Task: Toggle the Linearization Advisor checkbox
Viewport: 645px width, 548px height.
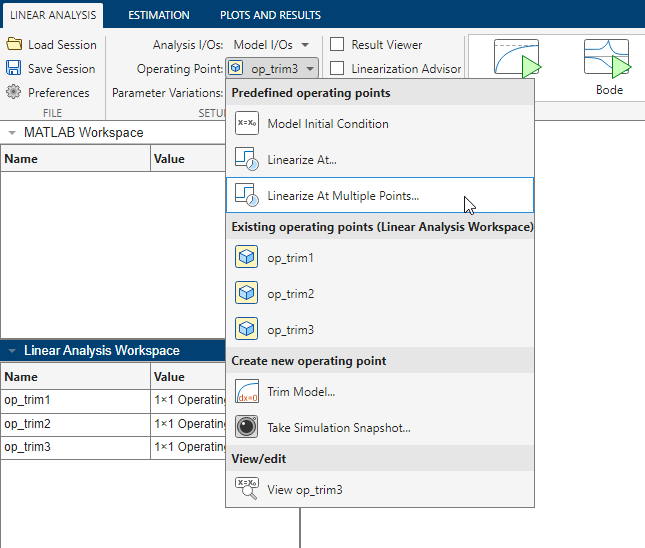Action: pyautogui.click(x=338, y=68)
